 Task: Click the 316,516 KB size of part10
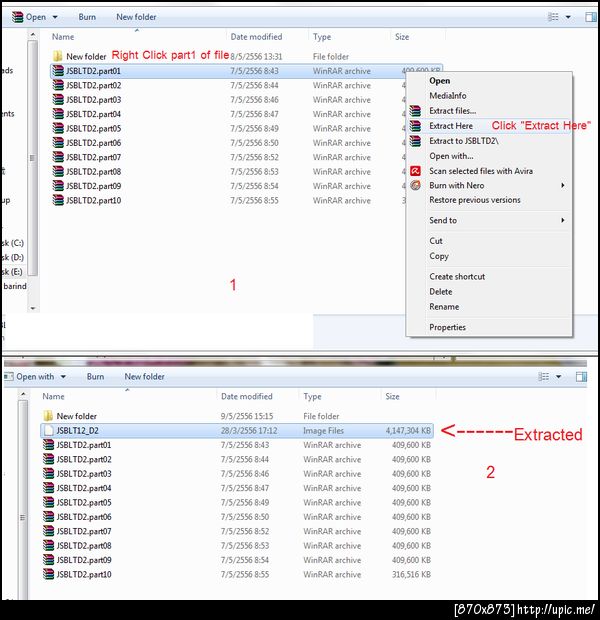411,574
